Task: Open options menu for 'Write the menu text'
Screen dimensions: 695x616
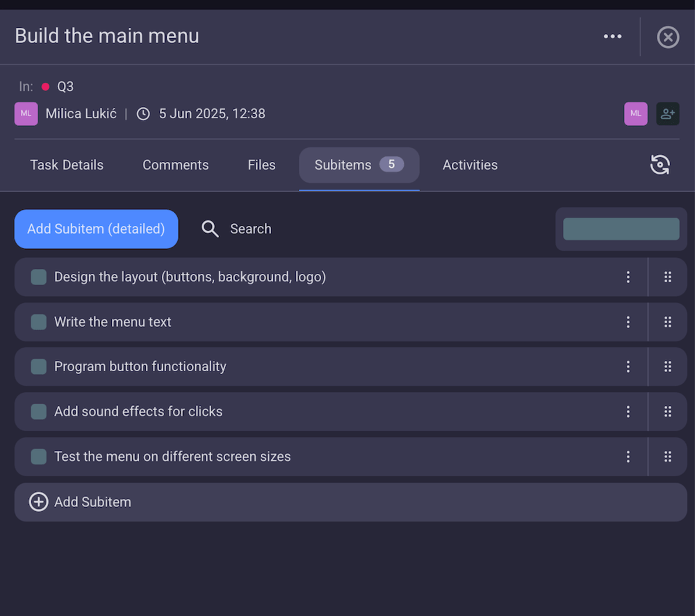Action: coord(628,322)
